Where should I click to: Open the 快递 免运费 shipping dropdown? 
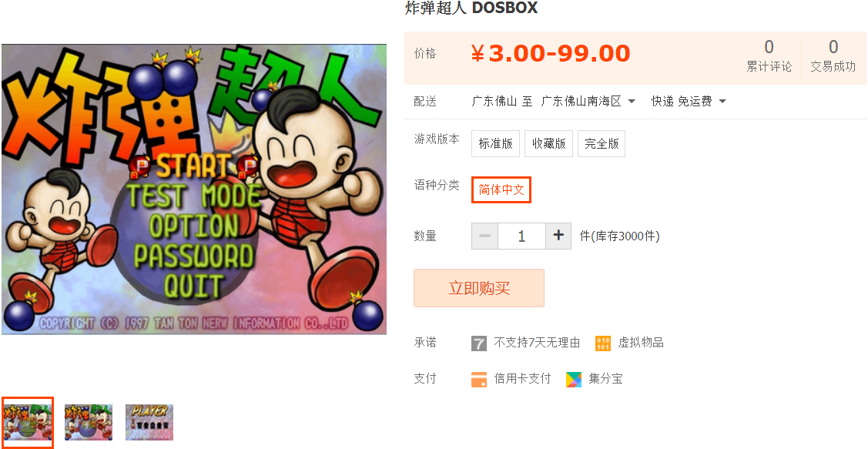coord(689,102)
